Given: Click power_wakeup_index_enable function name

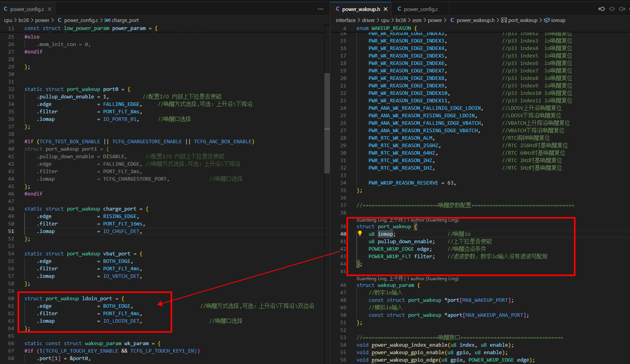Looking at the screenshot, I should click(409, 345).
